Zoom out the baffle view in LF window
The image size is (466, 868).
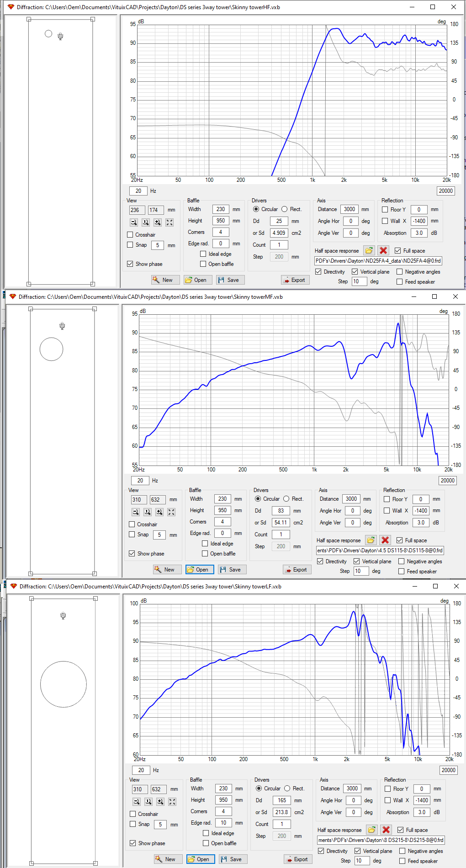coord(137,802)
